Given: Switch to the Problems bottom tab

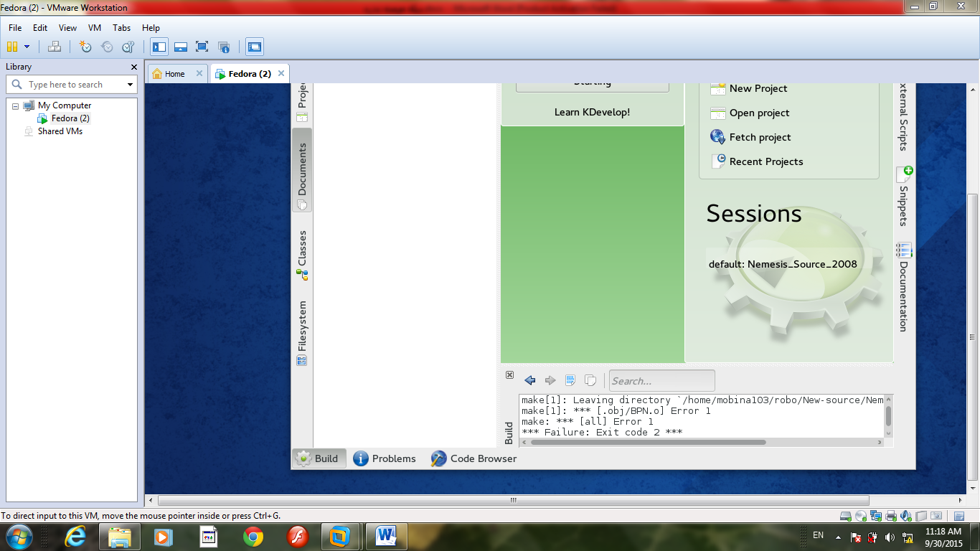Looking at the screenshot, I should coord(385,458).
